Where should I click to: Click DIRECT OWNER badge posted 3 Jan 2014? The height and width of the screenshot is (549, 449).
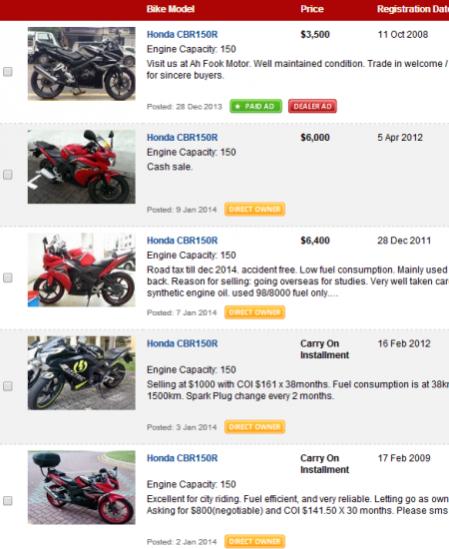(x=255, y=427)
